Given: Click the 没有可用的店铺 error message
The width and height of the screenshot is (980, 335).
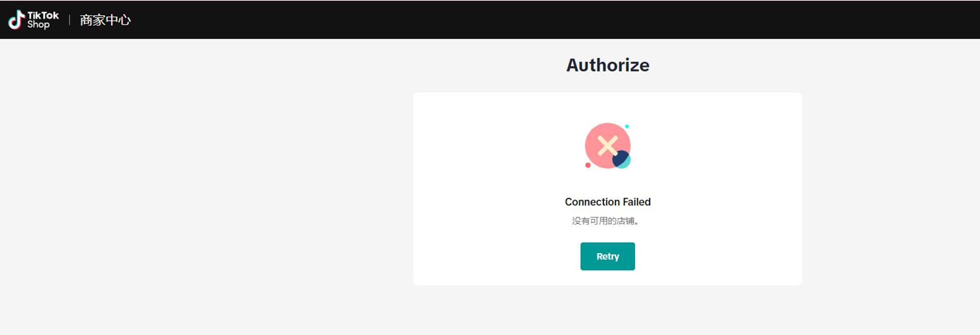Looking at the screenshot, I should click(x=607, y=221).
